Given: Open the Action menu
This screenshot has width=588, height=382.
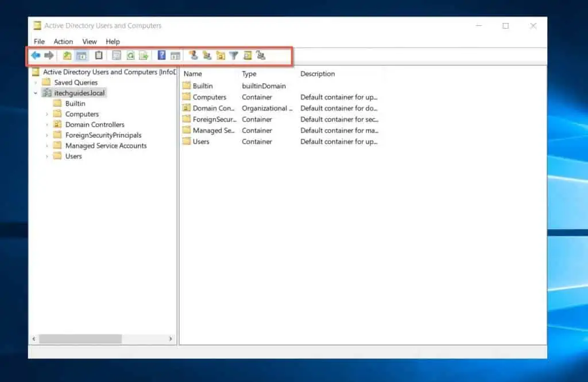Looking at the screenshot, I should 63,41.
